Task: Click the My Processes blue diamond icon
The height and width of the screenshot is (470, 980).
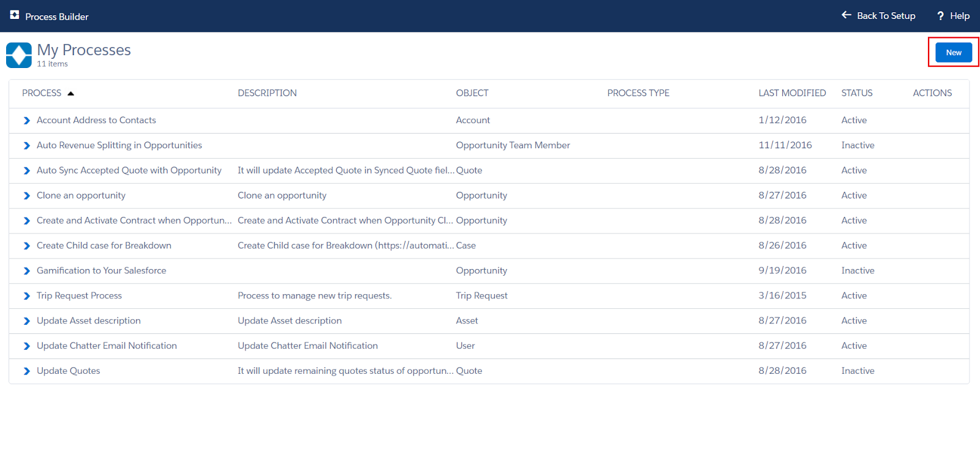Action: (19, 55)
